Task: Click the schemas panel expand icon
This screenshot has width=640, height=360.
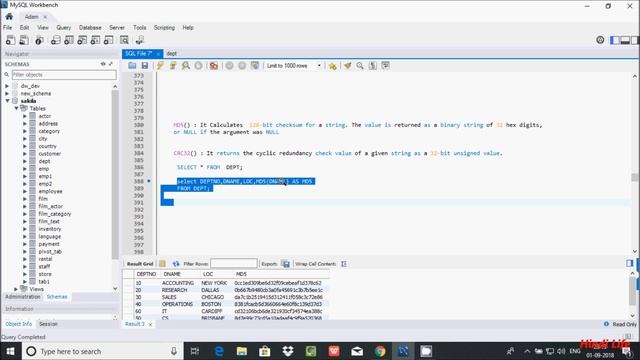Action: (111, 64)
